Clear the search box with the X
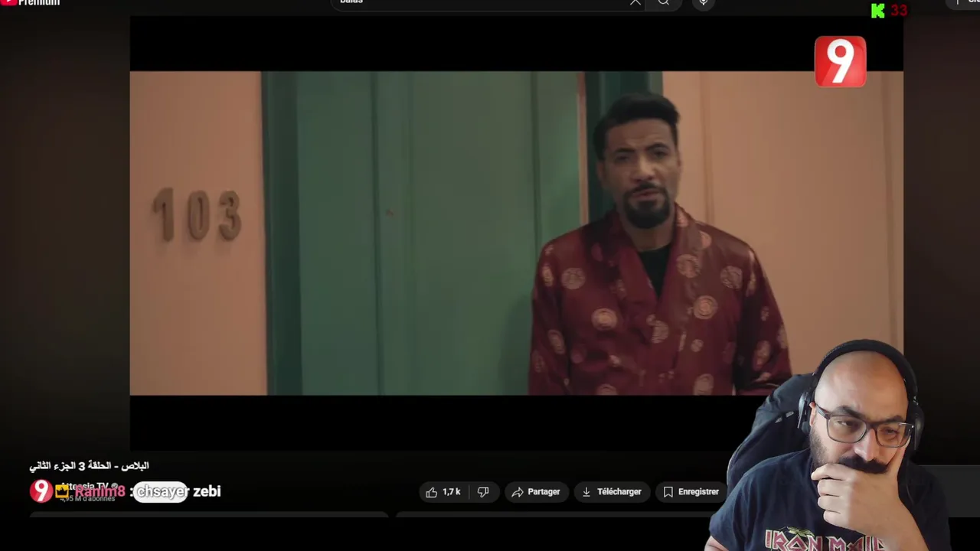Image resolution: width=980 pixels, height=551 pixels. tap(635, 2)
